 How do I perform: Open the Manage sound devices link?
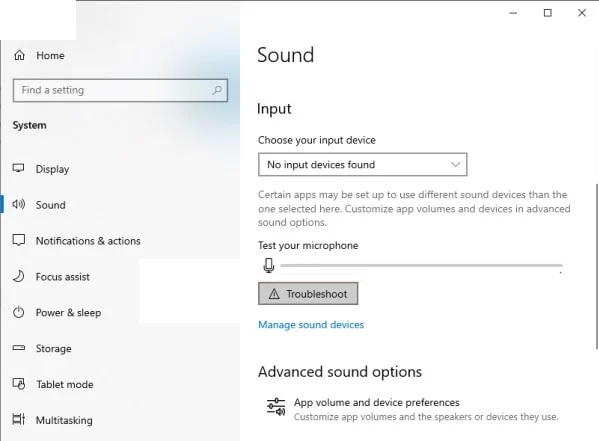click(x=311, y=324)
